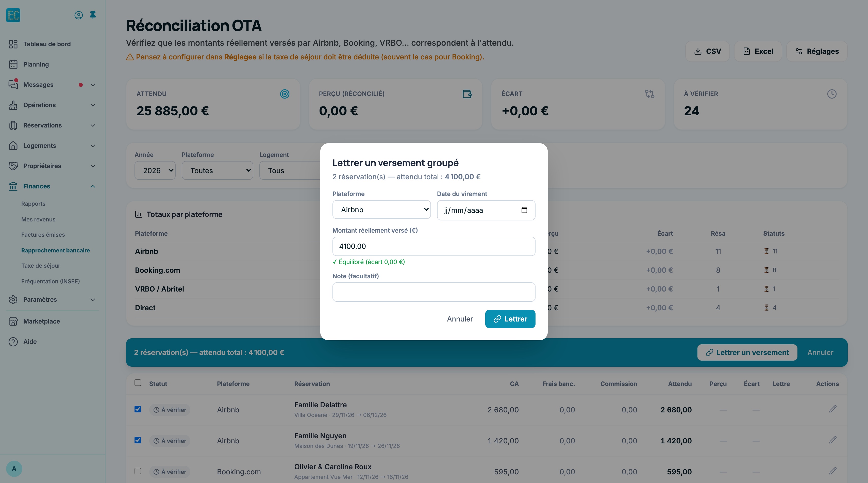Download CSV export
Screen dimensions: 868x483
[707, 51]
